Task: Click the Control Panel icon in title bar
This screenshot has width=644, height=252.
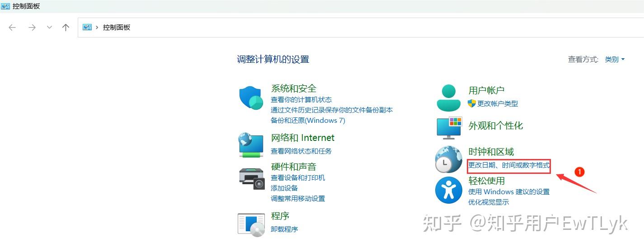Action: [x=5, y=6]
